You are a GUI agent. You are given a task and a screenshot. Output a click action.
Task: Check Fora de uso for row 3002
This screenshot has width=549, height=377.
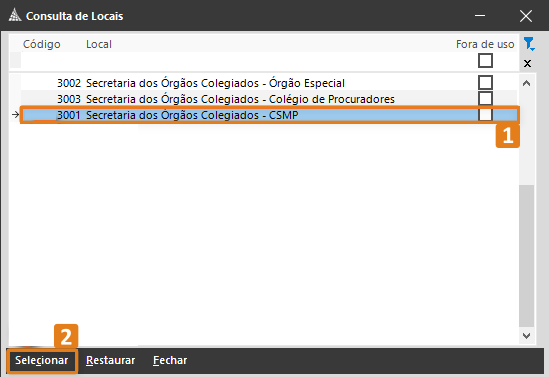pos(485,83)
